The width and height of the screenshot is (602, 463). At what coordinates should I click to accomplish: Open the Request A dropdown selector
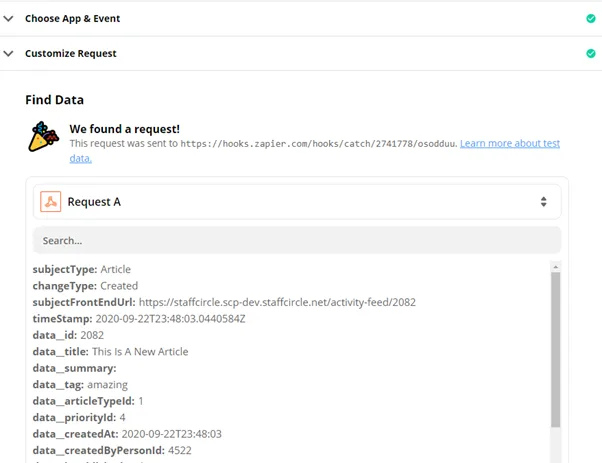tap(297, 202)
